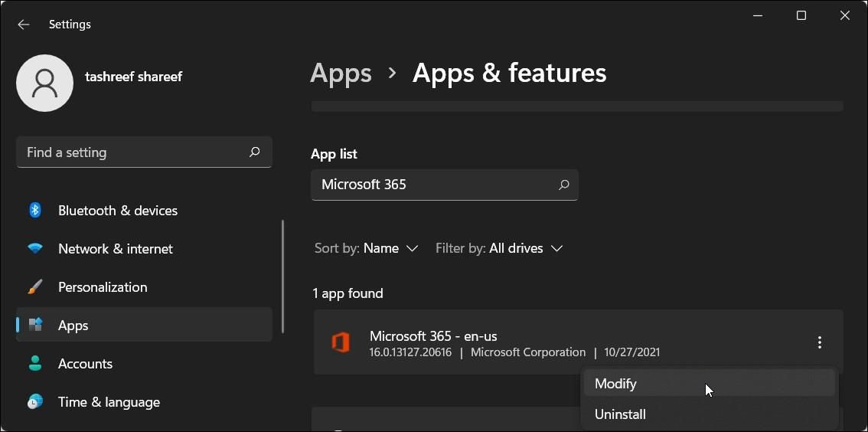Select the Network & internet Wi-Fi icon
Viewport: 868px width, 432px height.
coord(35,249)
